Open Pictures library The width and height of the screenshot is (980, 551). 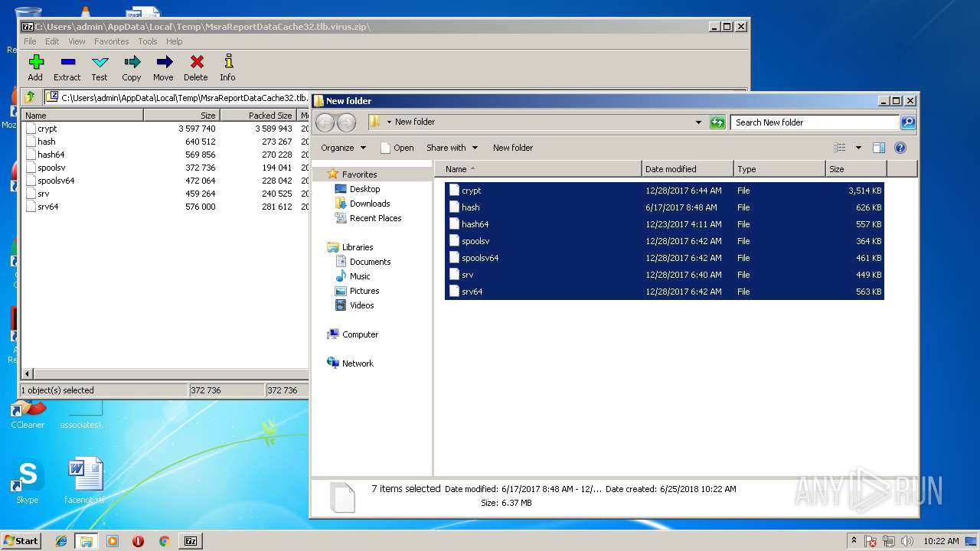[358, 291]
